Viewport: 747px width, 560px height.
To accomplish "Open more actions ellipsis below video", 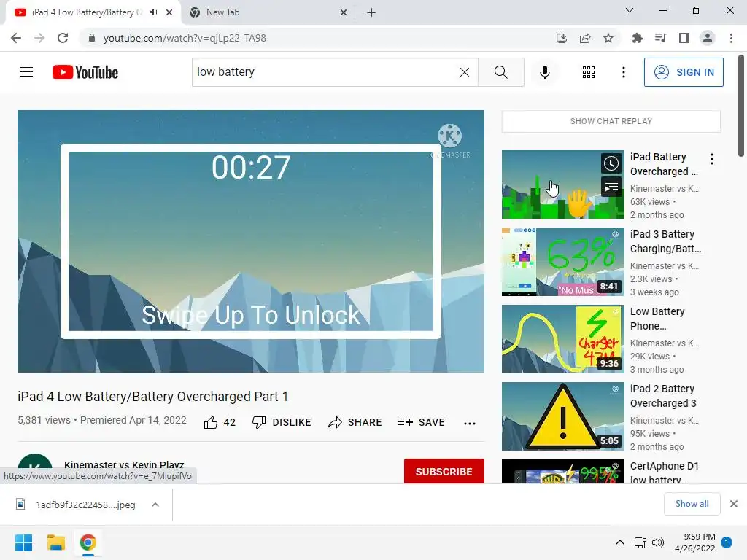I will 470,423.
